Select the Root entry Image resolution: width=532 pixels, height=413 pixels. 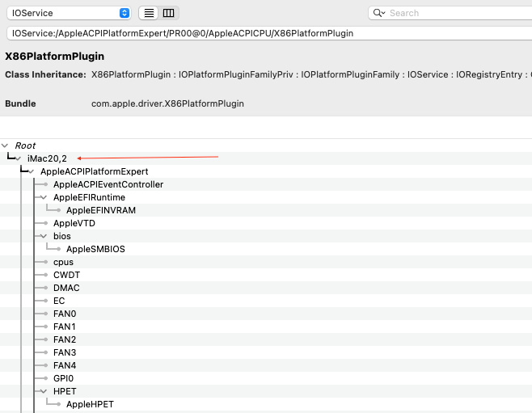click(x=25, y=145)
